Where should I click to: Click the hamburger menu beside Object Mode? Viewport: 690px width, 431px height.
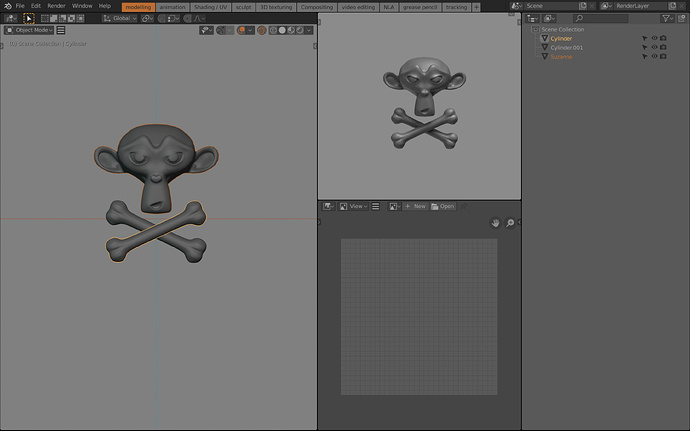pos(61,30)
